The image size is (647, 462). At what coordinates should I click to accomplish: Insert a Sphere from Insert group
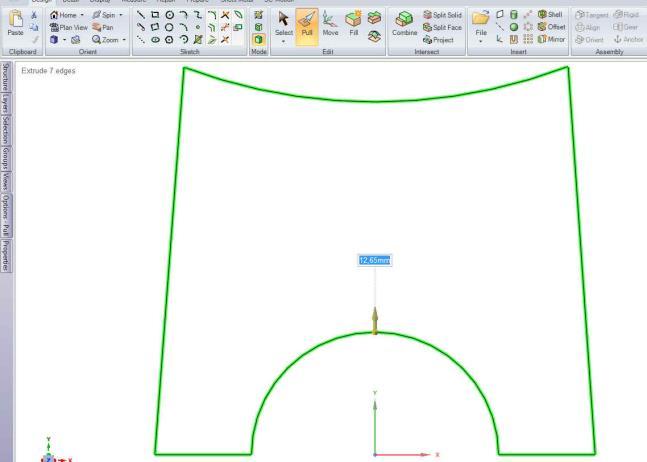point(514,27)
